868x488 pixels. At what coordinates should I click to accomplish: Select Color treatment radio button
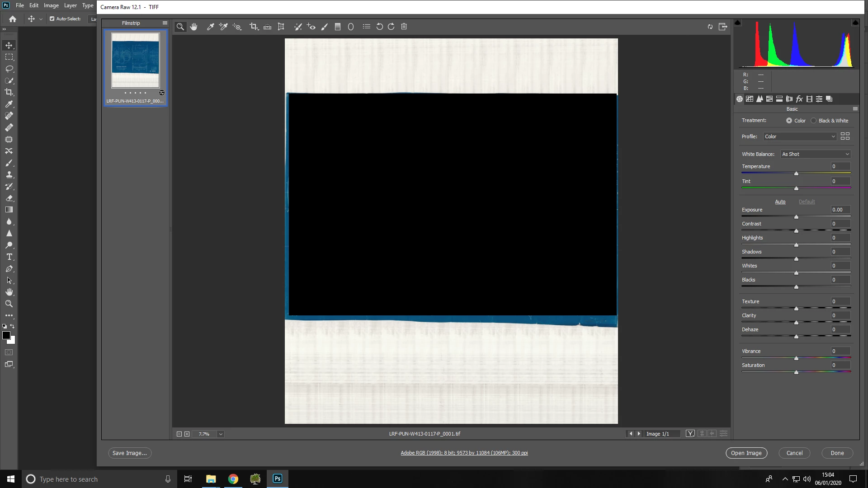tap(789, 121)
